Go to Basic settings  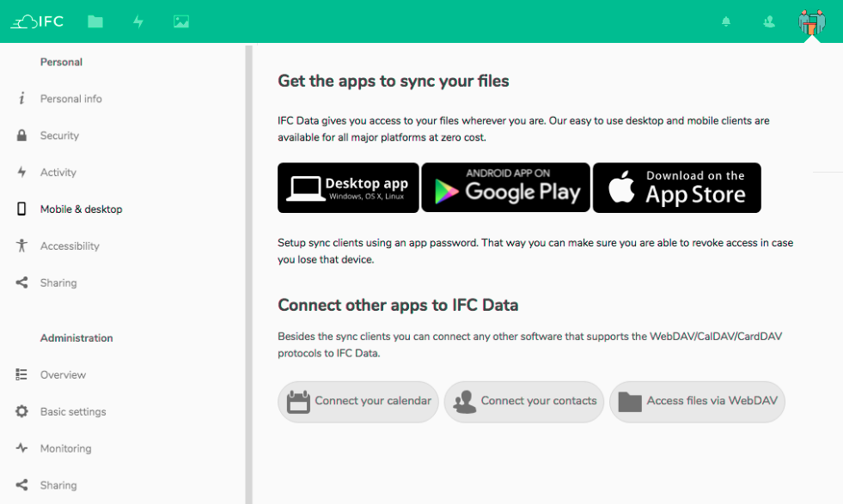[x=73, y=412]
